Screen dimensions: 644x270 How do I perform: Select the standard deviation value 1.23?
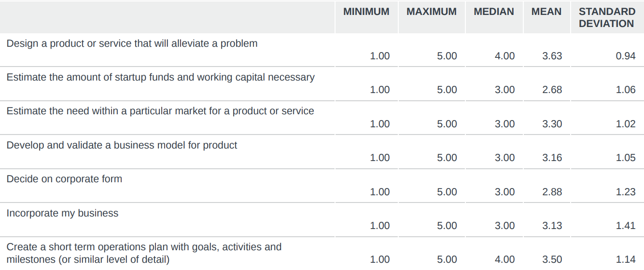click(x=625, y=192)
